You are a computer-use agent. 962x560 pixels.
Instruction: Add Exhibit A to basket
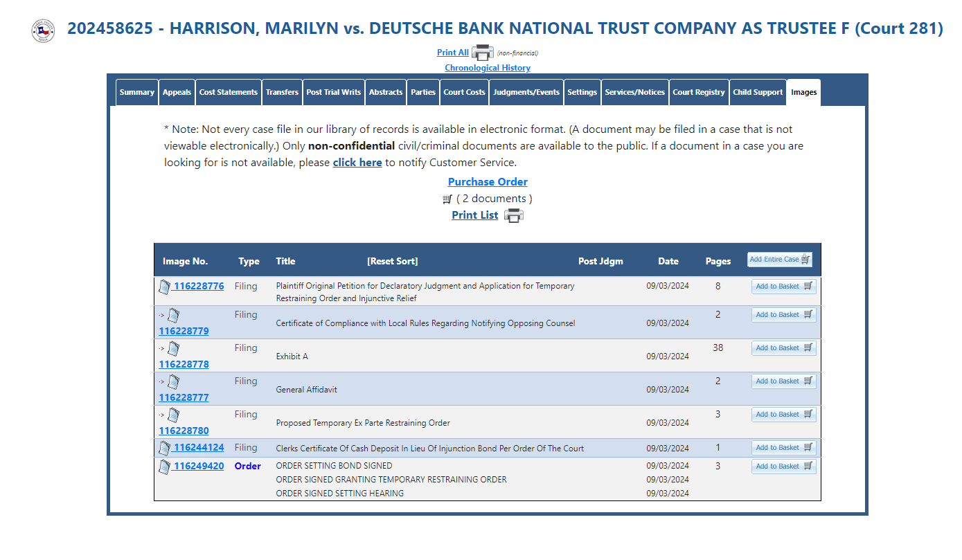pos(784,348)
